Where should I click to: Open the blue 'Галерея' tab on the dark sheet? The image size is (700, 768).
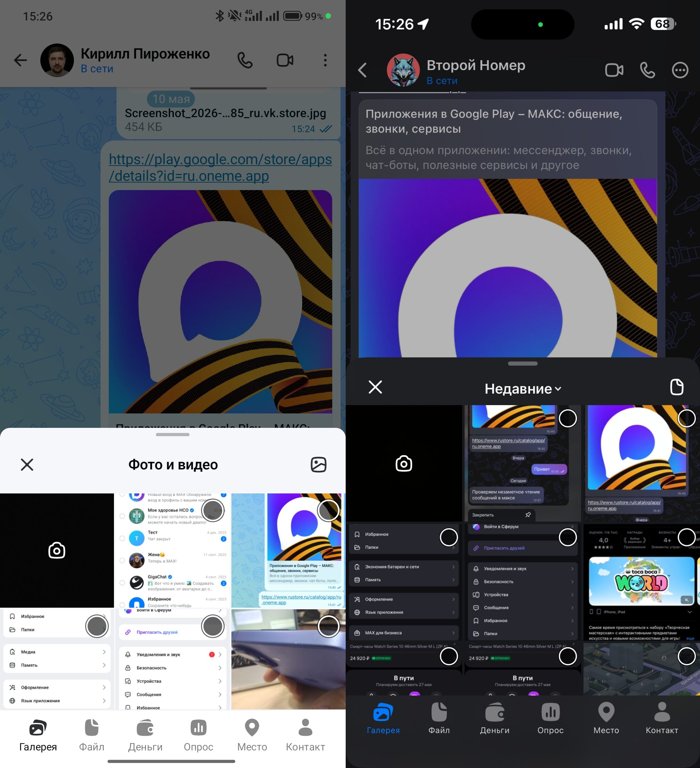(383, 718)
